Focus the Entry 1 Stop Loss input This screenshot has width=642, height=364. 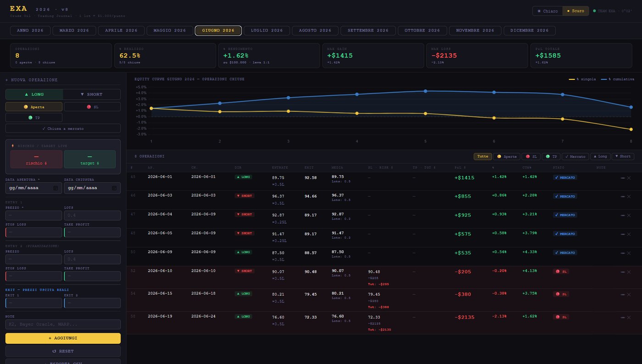(33, 232)
